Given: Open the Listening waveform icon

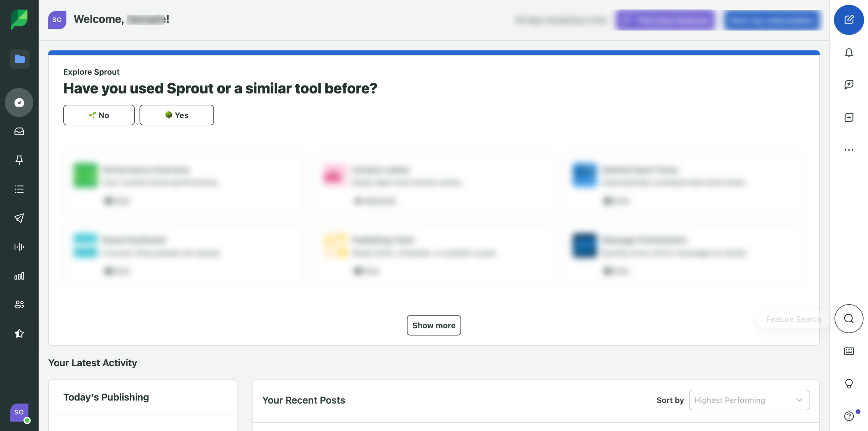Looking at the screenshot, I should [x=19, y=247].
